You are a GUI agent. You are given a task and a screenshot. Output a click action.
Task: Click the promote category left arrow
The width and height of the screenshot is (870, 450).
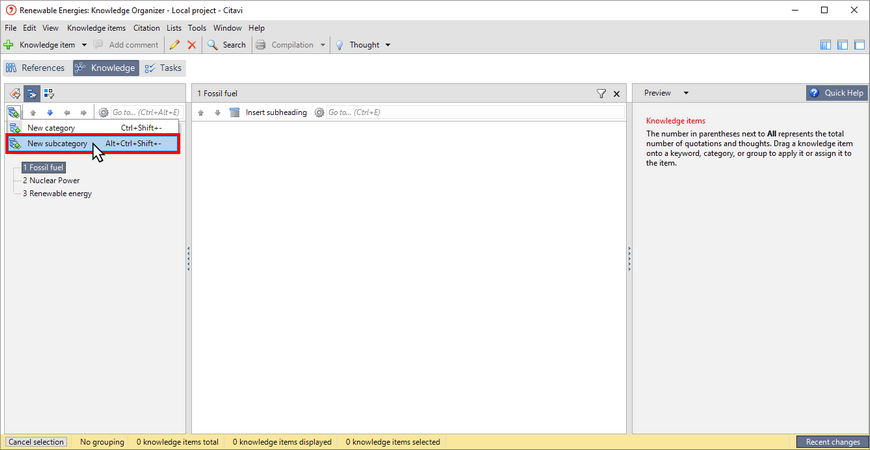(x=67, y=113)
